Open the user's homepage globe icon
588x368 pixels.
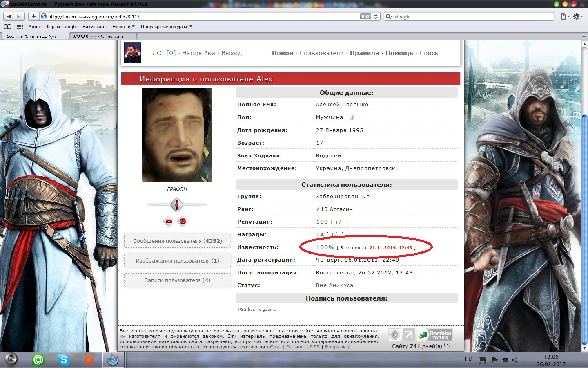click(x=183, y=222)
